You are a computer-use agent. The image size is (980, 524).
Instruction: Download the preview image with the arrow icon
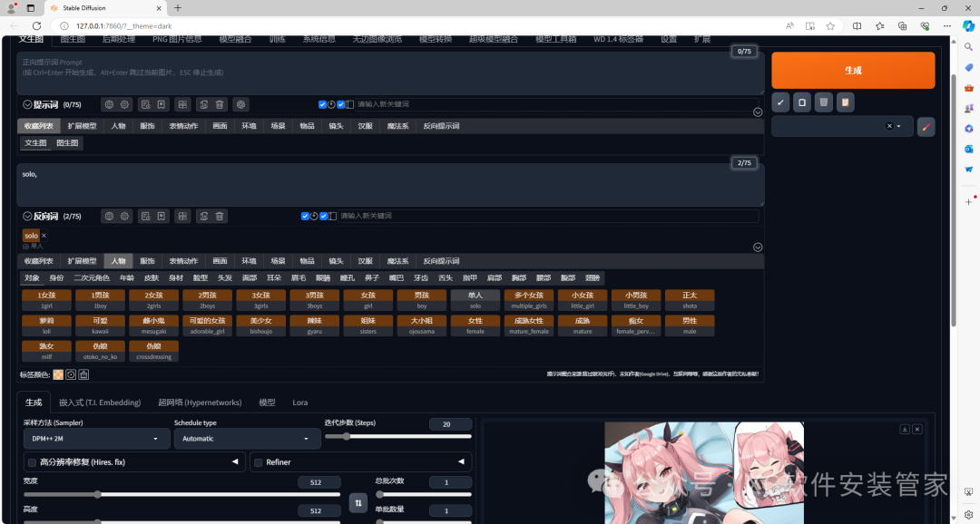(x=905, y=430)
